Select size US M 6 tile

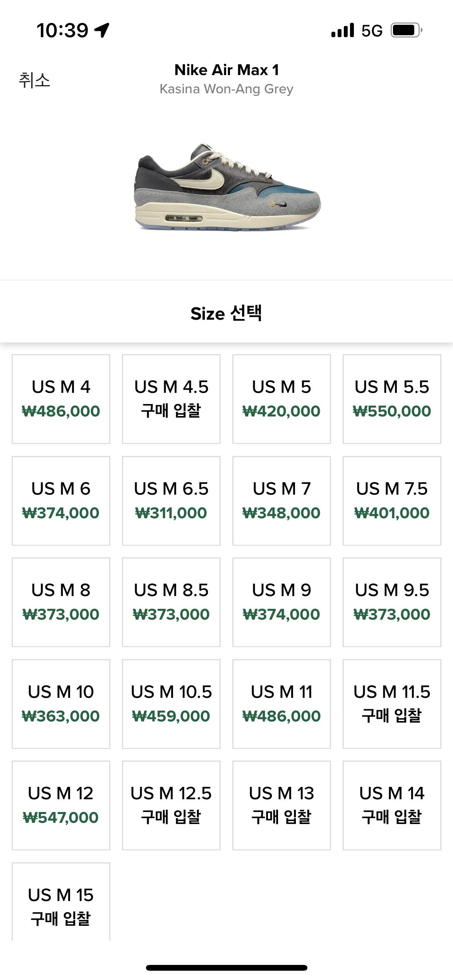click(x=61, y=500)
